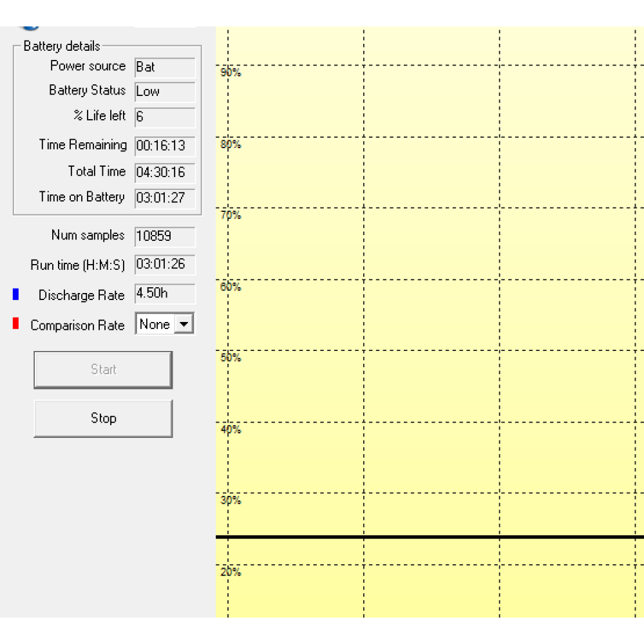Click the 50% gridline label on the chart
The image size is (644, 644).
231,357
